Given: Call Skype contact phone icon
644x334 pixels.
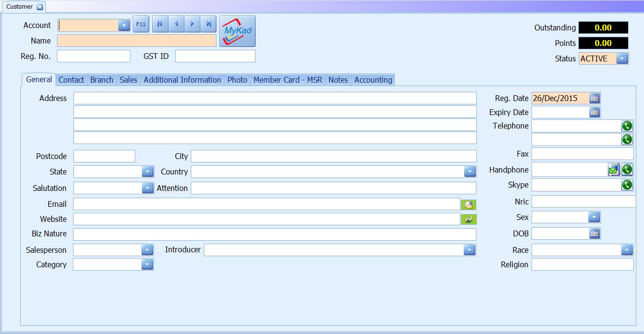Looking at the screenshot, I should click(627, 185).
